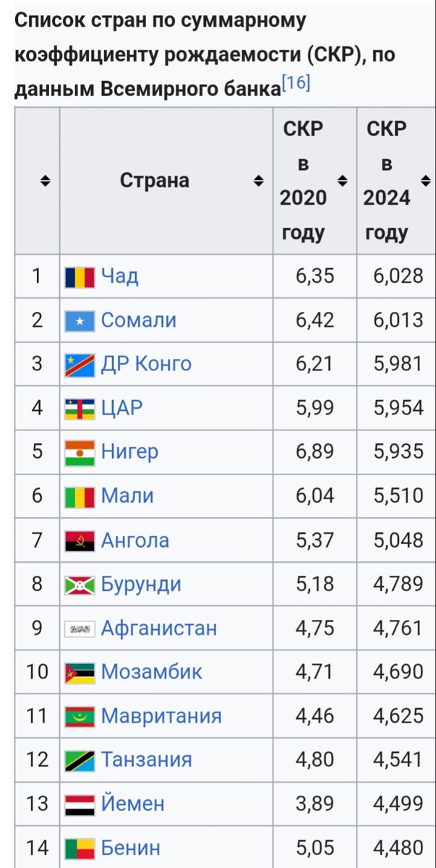This screenshot has height=868, width=436.
Task: Click the Niger flag icon
Action: (80, 452)
